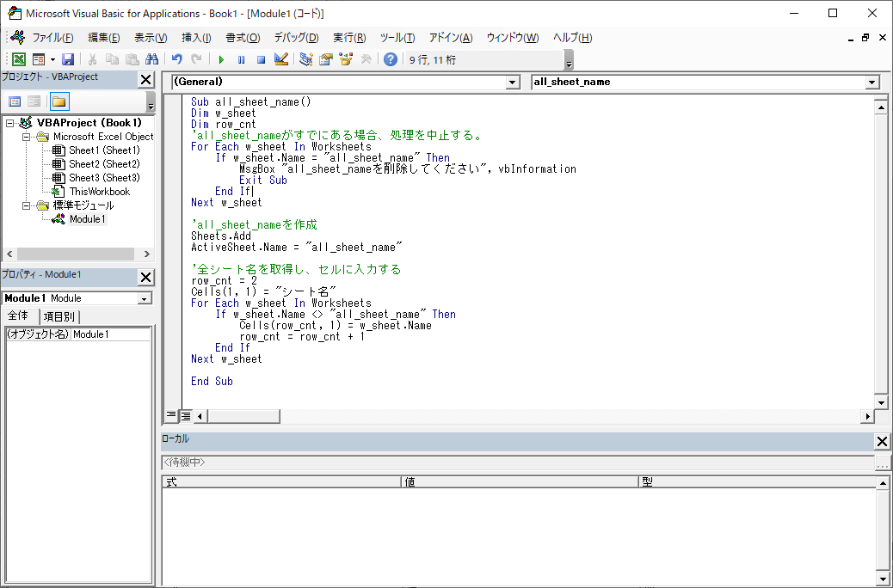Viewport: 893px width, 588px height.
Task: Select the 項目別 tab in Properties
Action: 59,316
